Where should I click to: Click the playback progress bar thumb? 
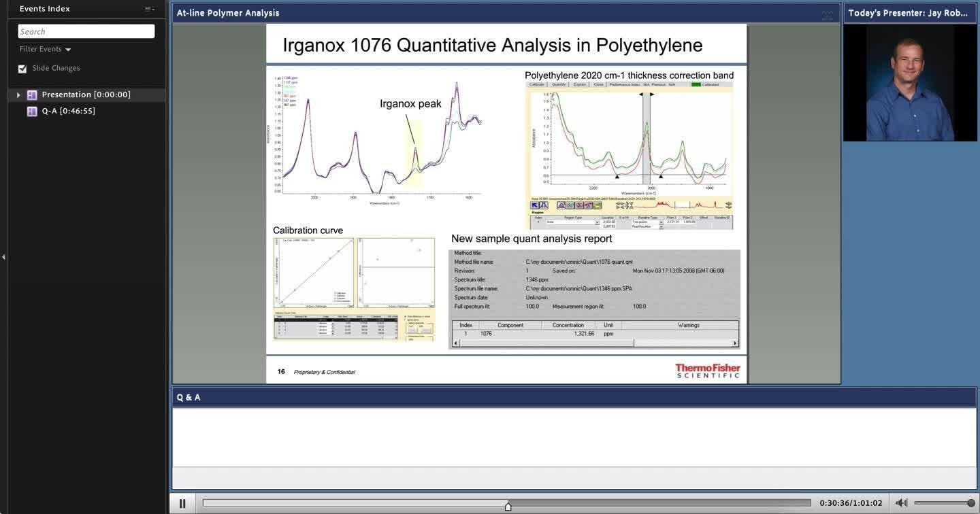508,506
